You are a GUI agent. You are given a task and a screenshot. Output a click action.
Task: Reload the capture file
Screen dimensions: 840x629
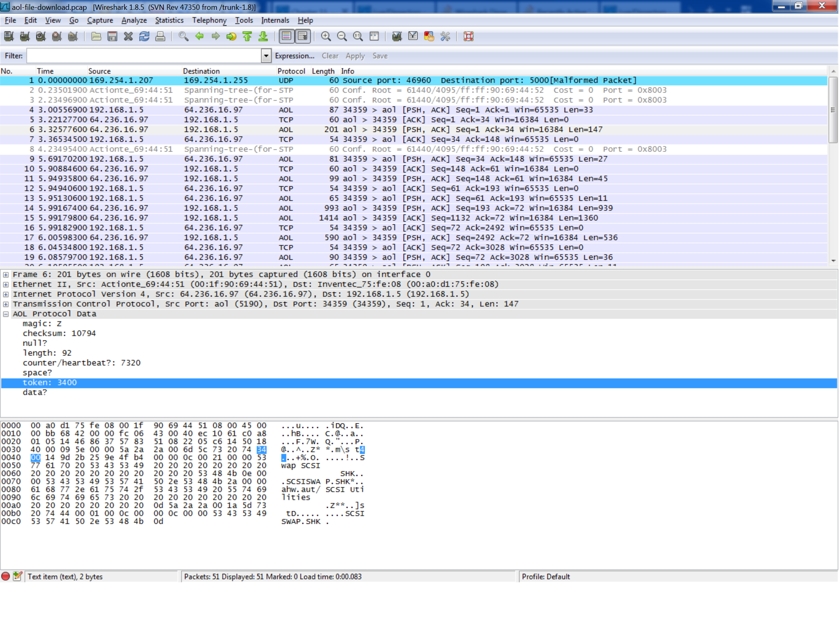144,36
